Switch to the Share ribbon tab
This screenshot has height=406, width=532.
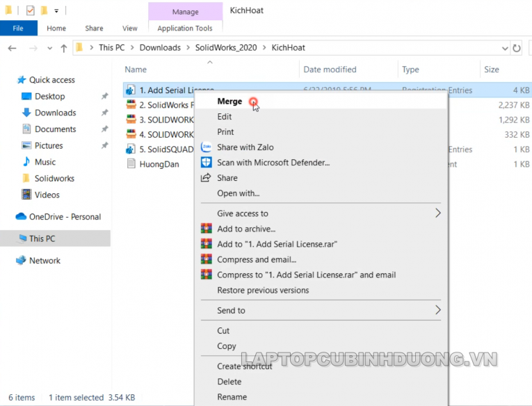(94, 28)
